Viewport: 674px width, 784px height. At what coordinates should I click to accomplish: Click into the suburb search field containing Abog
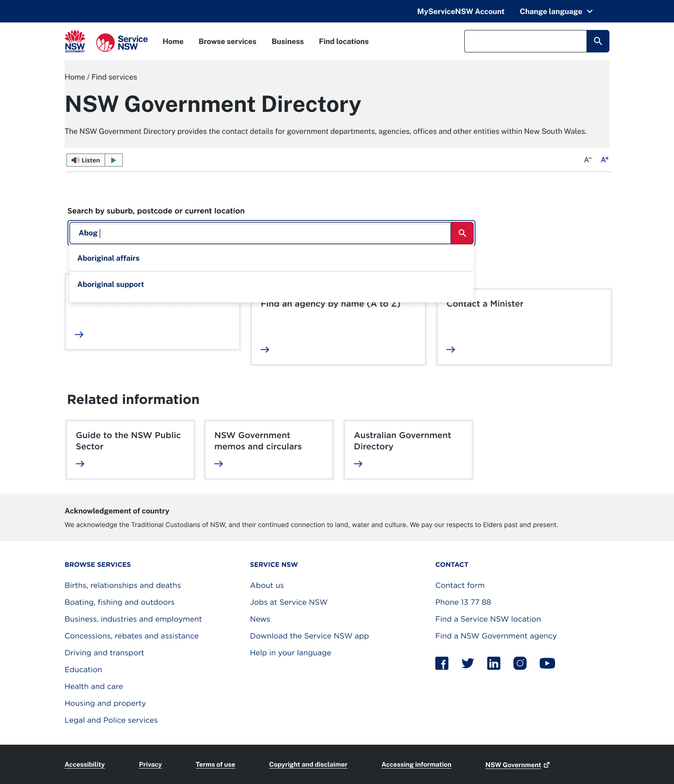click(260, 233)
